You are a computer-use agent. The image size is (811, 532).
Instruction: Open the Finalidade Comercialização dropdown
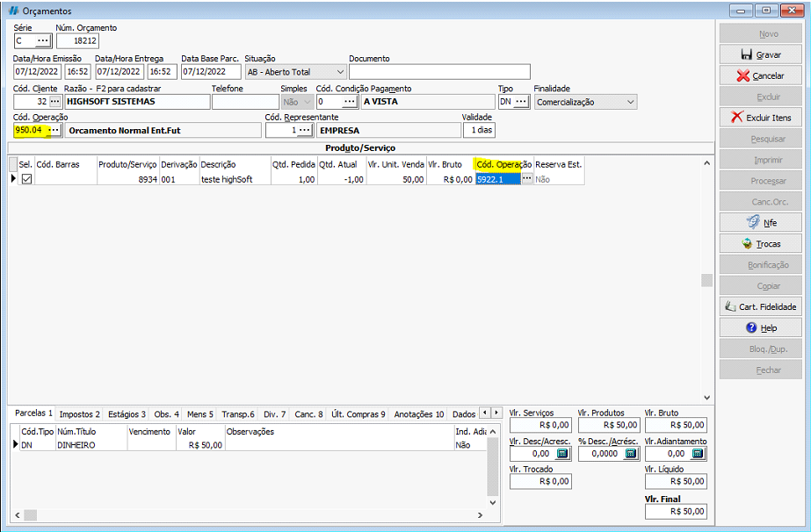point(630,102)
